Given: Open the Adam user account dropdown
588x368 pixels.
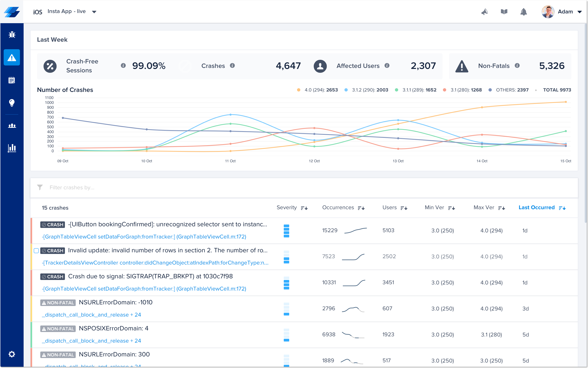Looking at the screenshot, I should tap(579, 12).
